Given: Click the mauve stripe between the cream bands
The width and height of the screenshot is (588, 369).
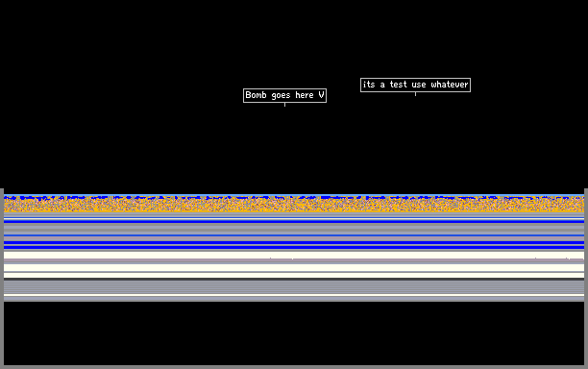Looking at the screenshot, I should point(294,260).
